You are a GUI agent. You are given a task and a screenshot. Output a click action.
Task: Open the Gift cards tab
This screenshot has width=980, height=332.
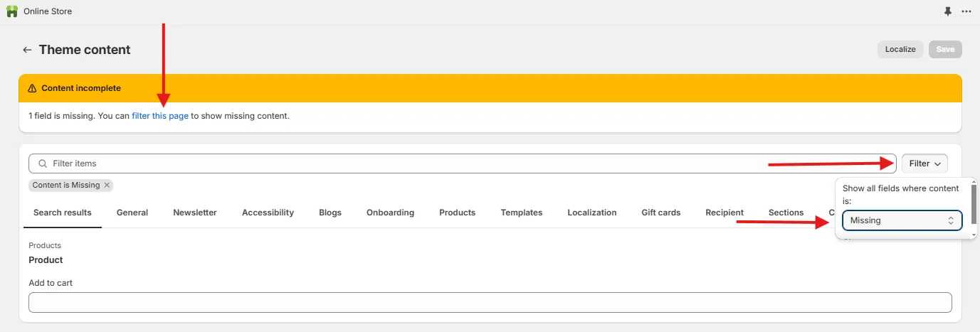661,213
